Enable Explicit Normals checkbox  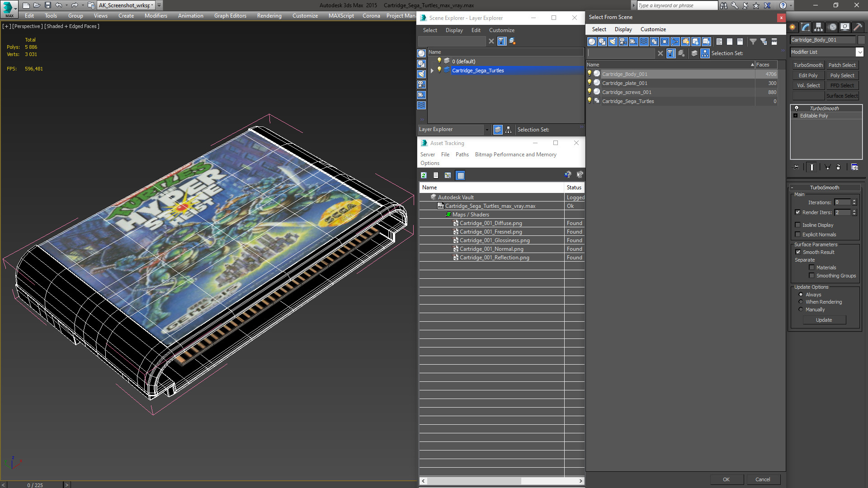coord(798,235)
